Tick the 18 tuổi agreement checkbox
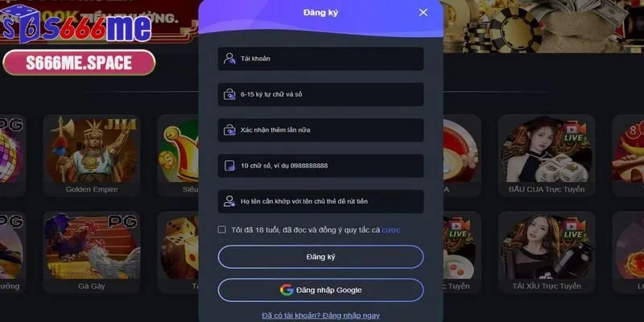644x322 pixels. [222, 229]
